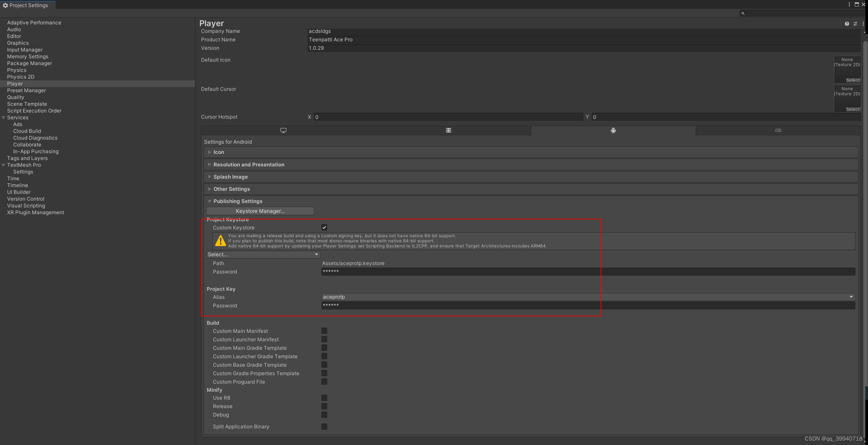Enable Custom Main Manifest checkbox
868x445 pixels.
coord(324,331)
